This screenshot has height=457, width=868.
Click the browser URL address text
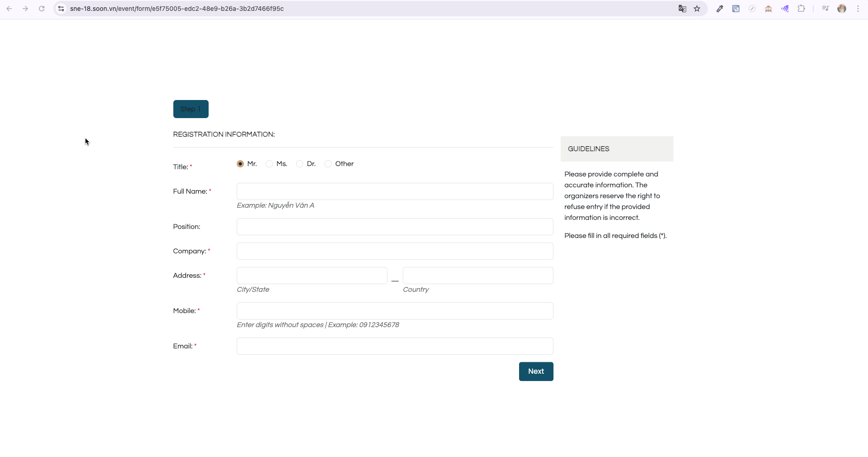pyautogui.click(x=177, y=9)
